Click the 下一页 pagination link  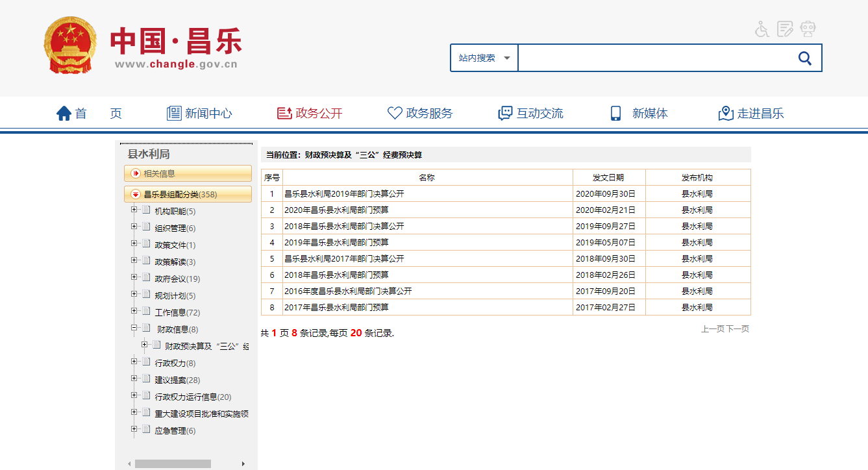pyautogui.click(x=738, y=329)
